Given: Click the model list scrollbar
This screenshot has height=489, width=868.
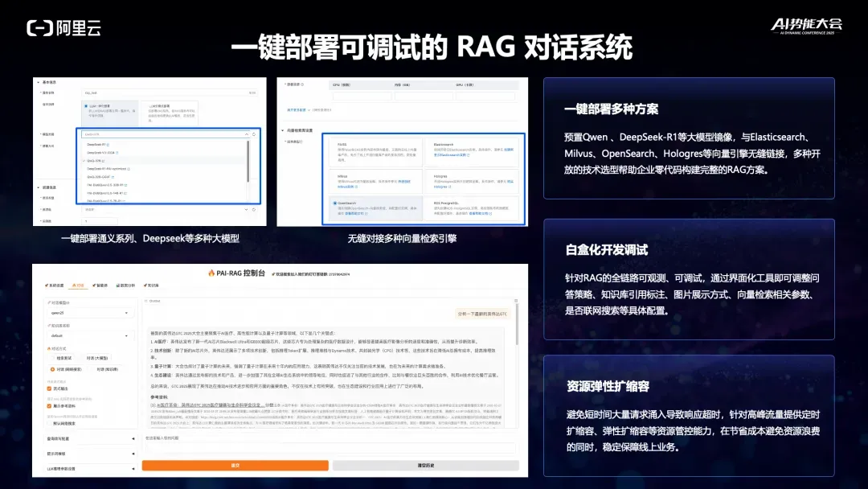Looking at the screenshot, I should coord(248,161).
